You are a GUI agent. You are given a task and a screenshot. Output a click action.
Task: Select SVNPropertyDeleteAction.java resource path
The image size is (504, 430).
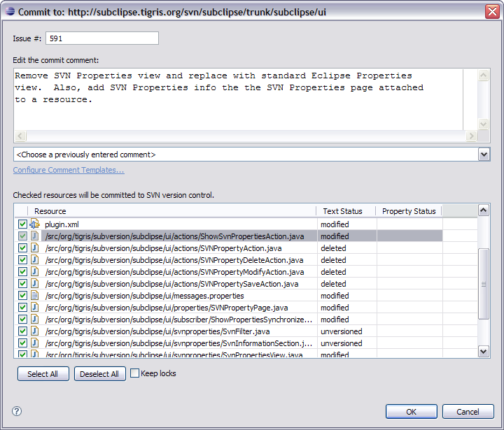click(174, 260)
